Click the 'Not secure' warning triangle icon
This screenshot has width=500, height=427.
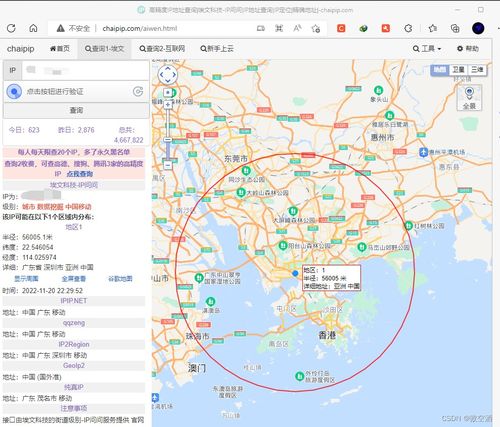coord(61,28)
